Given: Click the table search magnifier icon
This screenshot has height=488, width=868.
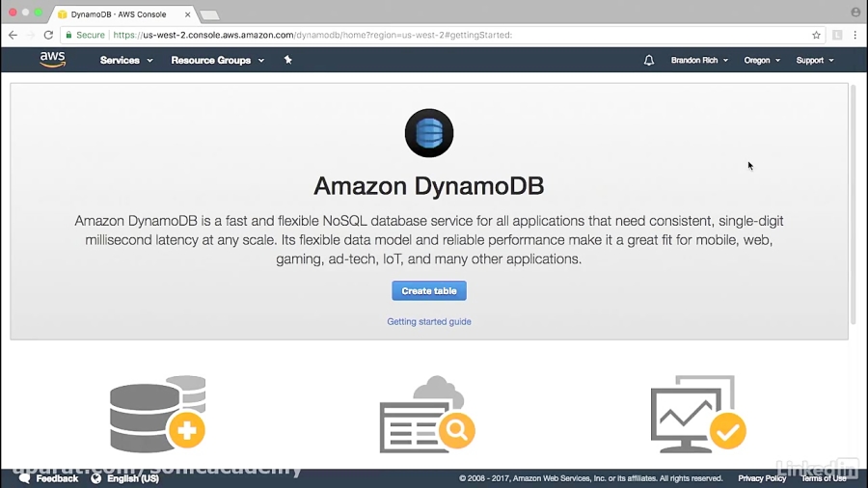Looking at the screenshot, I should tap(427, 414).
